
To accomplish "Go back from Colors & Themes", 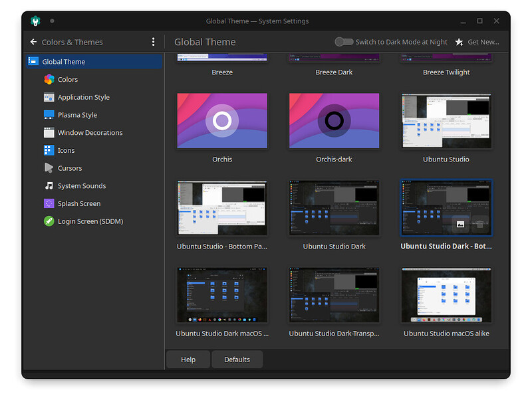I will point(33,42).
